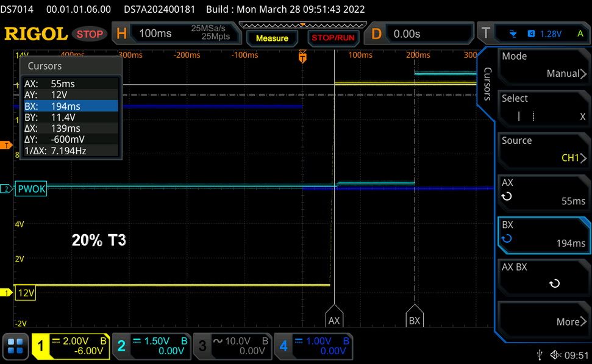Click the 20% T3 annotation label

pos(99,240)
